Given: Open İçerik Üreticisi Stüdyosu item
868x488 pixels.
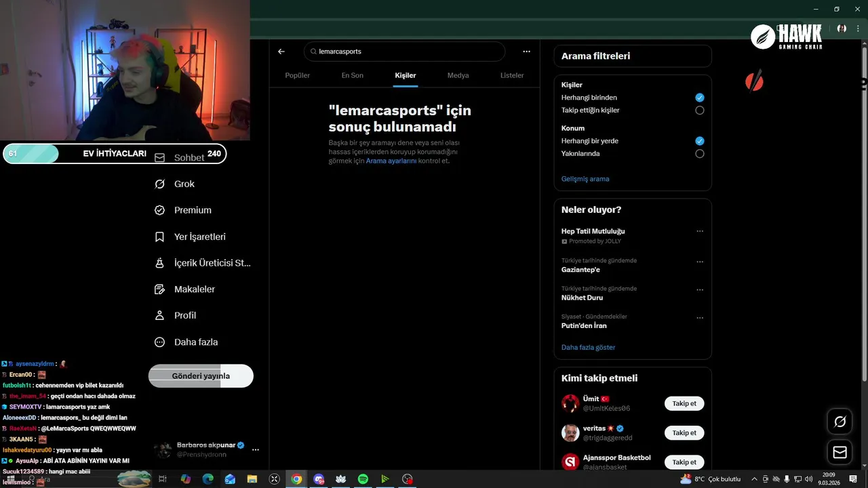Looking at the screenshot, I should (203, 263).
